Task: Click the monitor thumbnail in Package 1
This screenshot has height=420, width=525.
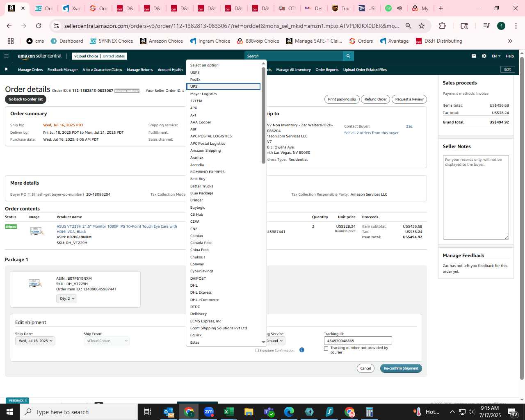Action: click(x=35, y=283)
